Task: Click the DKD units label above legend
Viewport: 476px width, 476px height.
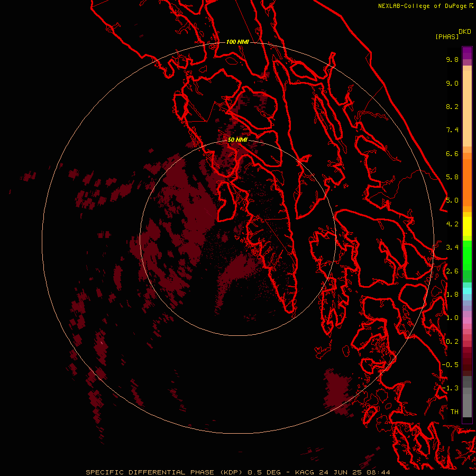Action: 465,32
